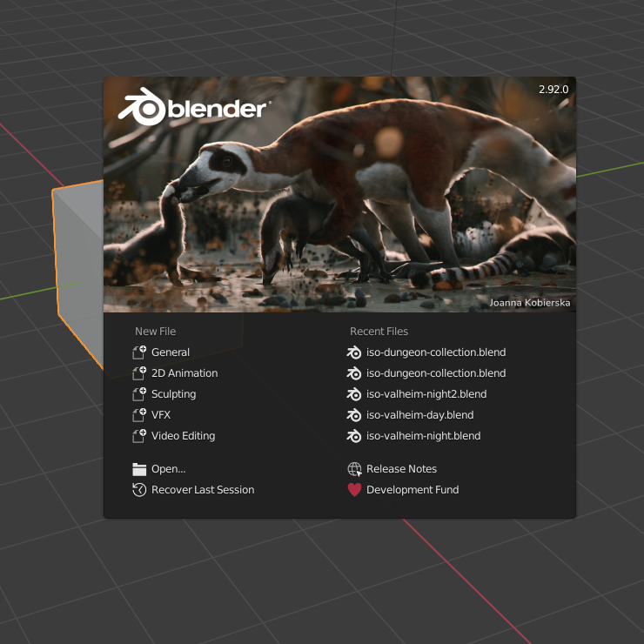
Task: Click the new file icon beside Sculpting
Action: point(139,394)
